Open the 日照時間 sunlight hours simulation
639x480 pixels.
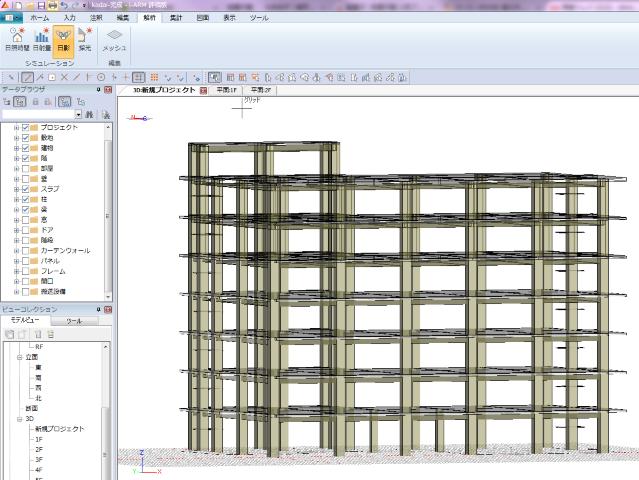[17, 39]
